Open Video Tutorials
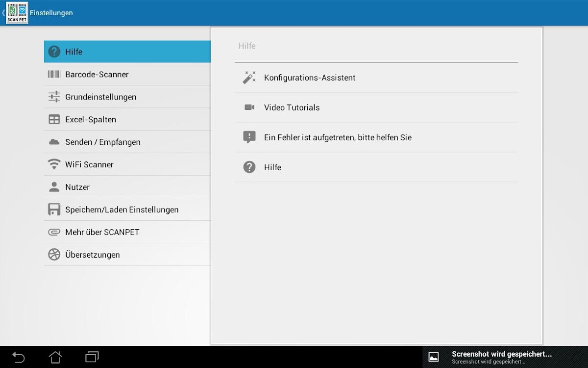This screenshot has width=588, height=368. (x=292, y=107)
